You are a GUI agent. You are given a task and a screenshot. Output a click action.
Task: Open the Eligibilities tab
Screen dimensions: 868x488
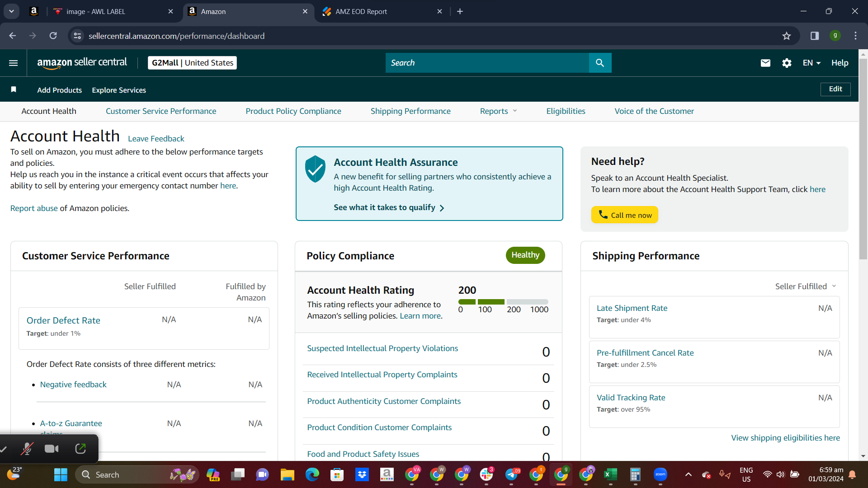[566, 111]
